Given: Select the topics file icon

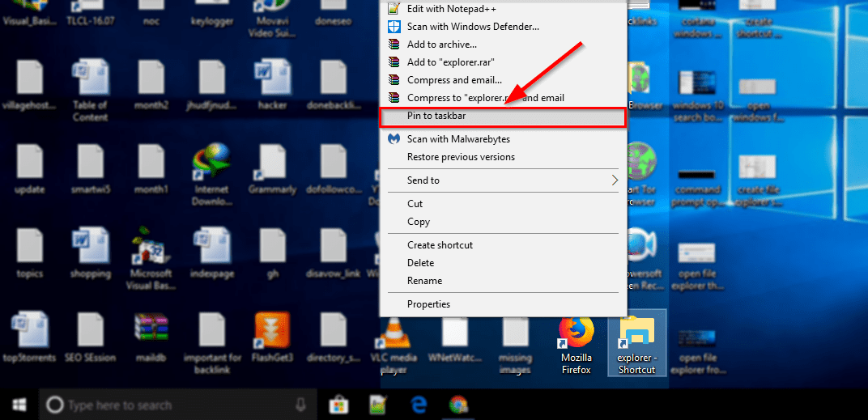Looking at the screenshot, I should (29, 253).
